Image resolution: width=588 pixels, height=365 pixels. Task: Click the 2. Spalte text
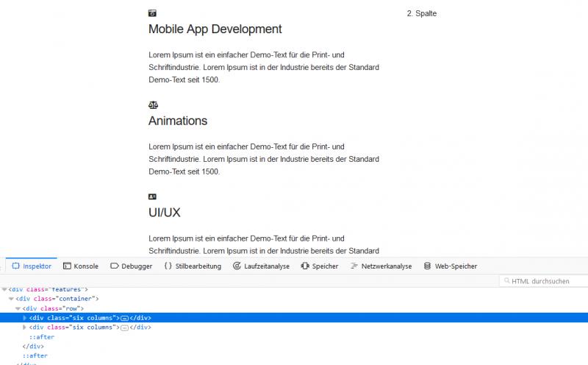pyautogui.click(x=421, y=13)
